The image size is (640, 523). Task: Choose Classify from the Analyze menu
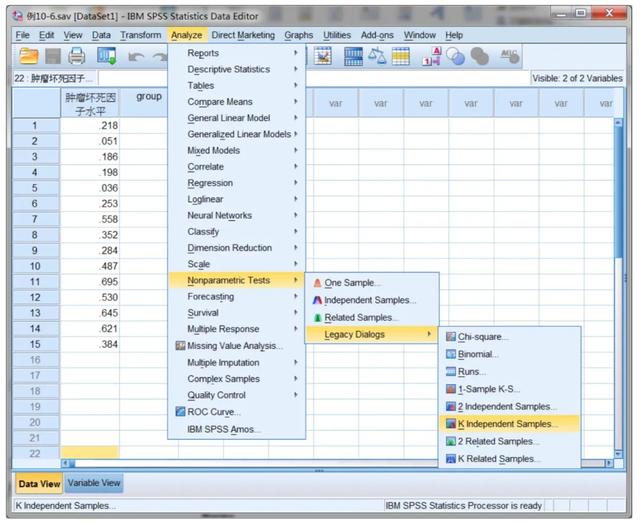point(237,232)
